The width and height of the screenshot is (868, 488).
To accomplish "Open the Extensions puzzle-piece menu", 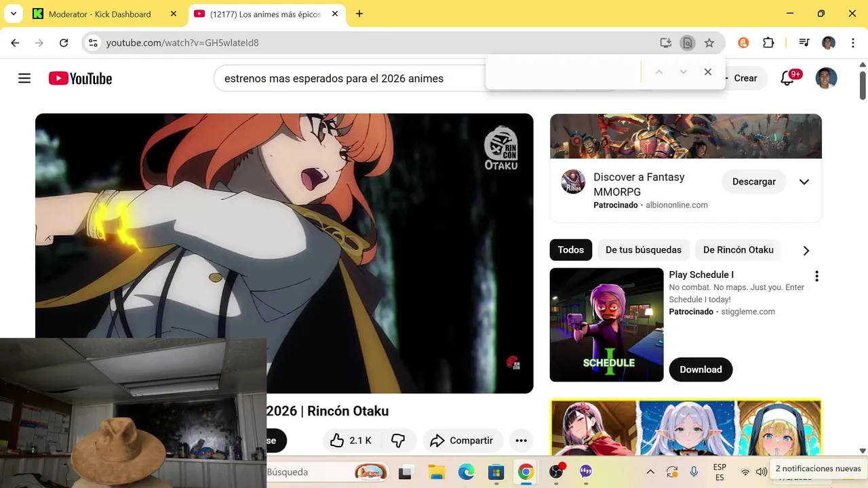I will tap(768, 43).
